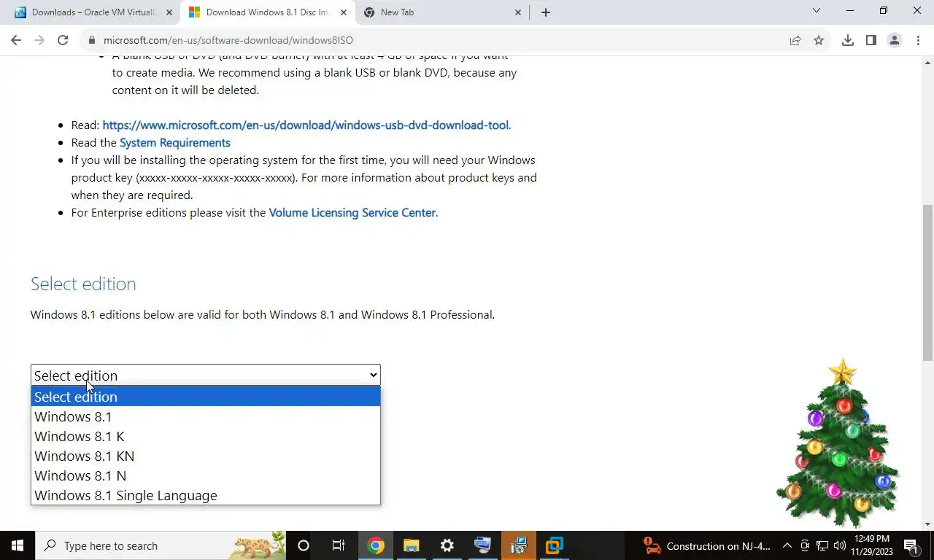Open the VirtualBox taskbar icon
Viewport: 934px width, 560px height.
point(555,545)
